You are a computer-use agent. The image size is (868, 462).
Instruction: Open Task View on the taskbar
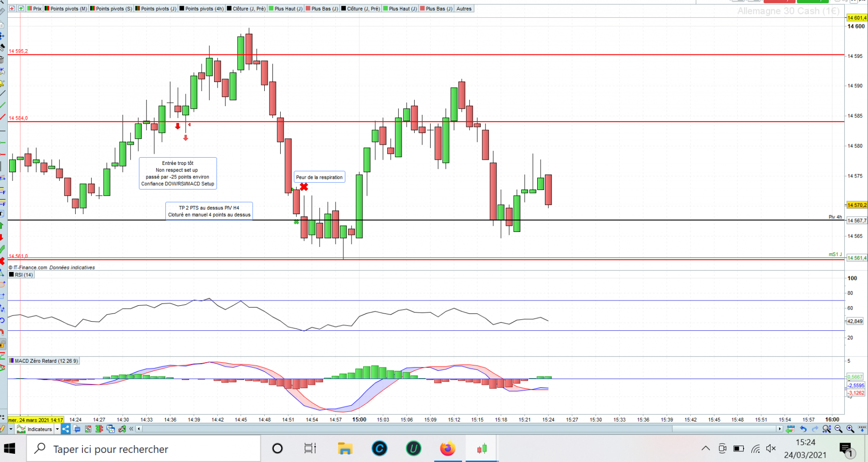[x=310, y=449]
